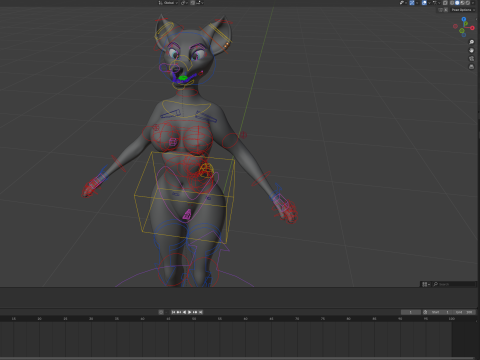
Task: Toggle auto keying record button
Action: [x=161, y=312]
